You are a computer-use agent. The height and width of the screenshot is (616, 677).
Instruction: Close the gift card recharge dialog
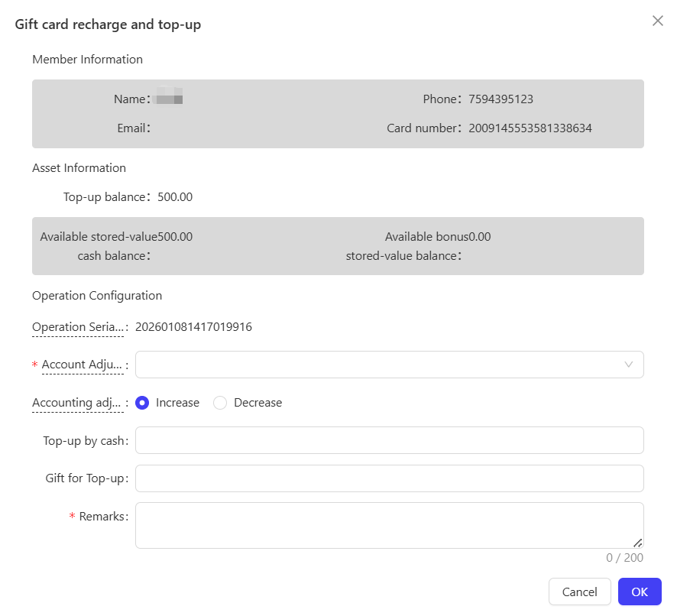click(658, 21)
